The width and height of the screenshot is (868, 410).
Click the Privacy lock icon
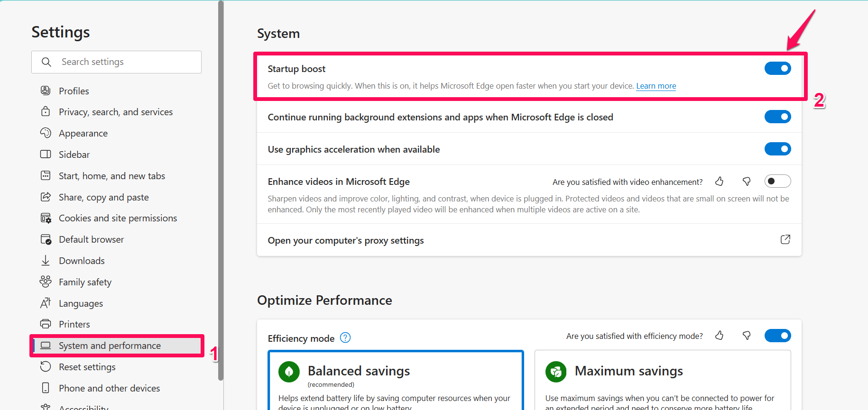click(x=46, y=111)
